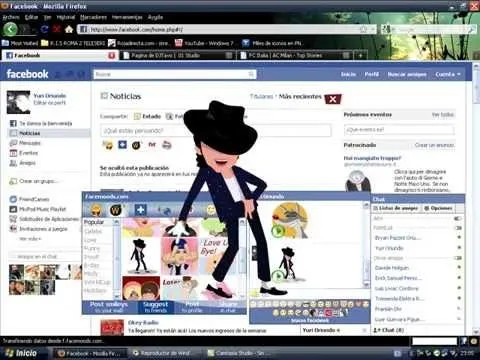Click the red stop loading button
Viewport: 480px width, 360px height.
coord(56,29)
